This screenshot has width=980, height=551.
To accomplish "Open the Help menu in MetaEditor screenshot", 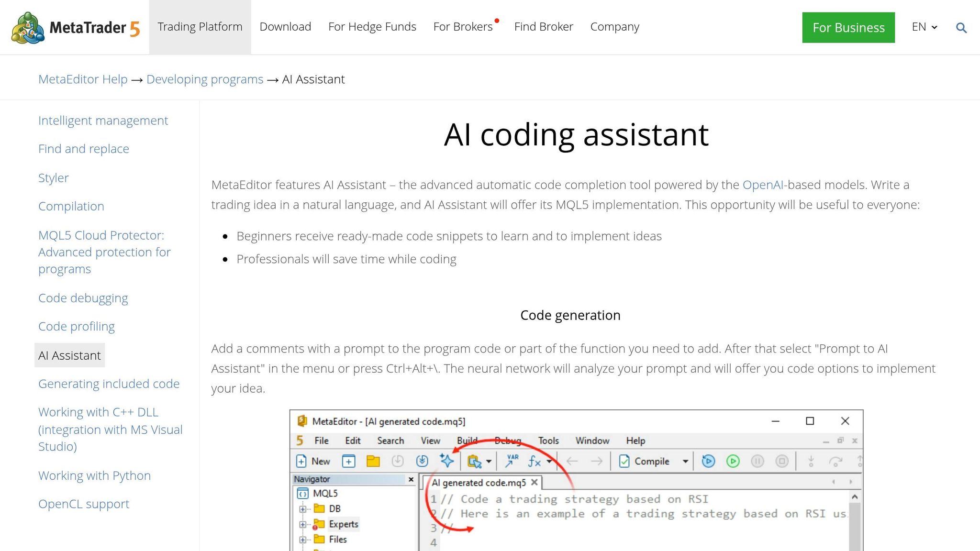I will click(635, 441).
